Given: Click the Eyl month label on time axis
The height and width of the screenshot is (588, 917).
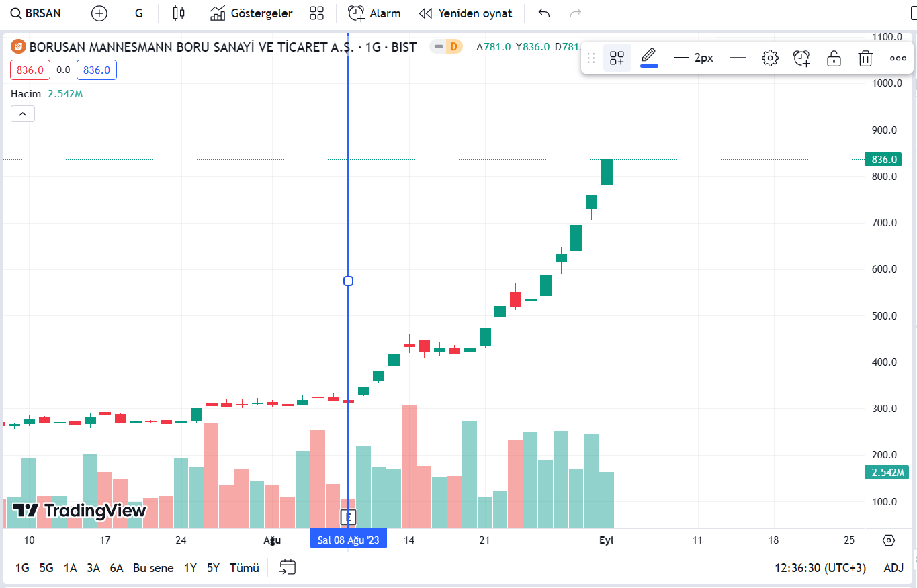Looking at the screenshot, I should (x=607, y=540).
